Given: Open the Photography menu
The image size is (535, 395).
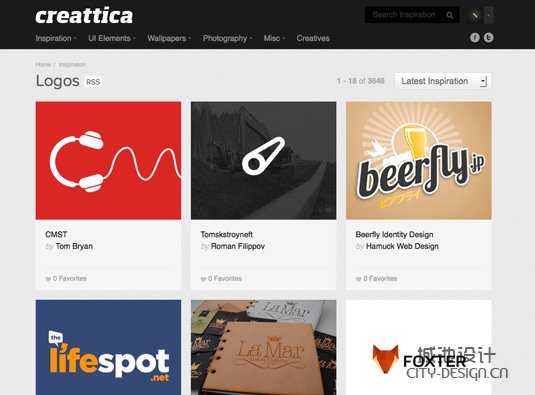Looking at the screenshot, I should [227, 38].
